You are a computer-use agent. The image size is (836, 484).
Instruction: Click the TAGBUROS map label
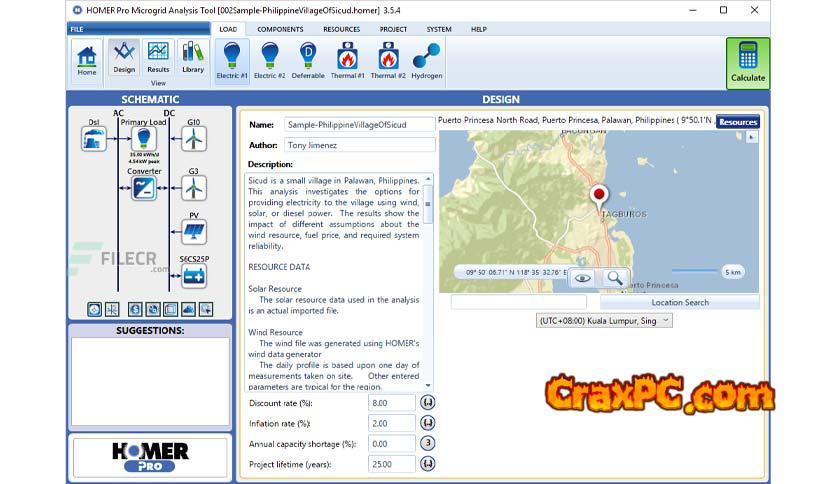tap(624, 214)
